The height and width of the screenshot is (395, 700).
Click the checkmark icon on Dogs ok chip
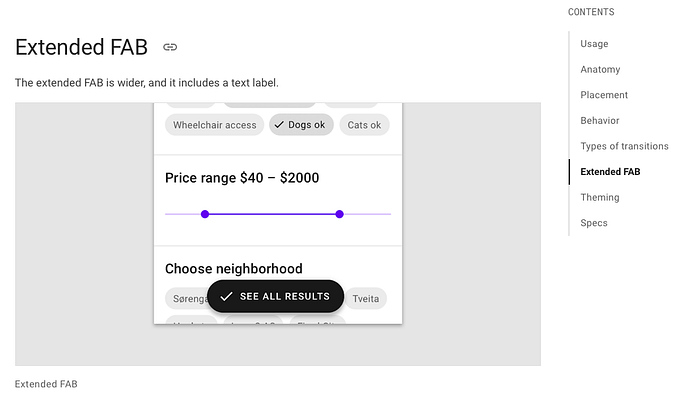279,125
